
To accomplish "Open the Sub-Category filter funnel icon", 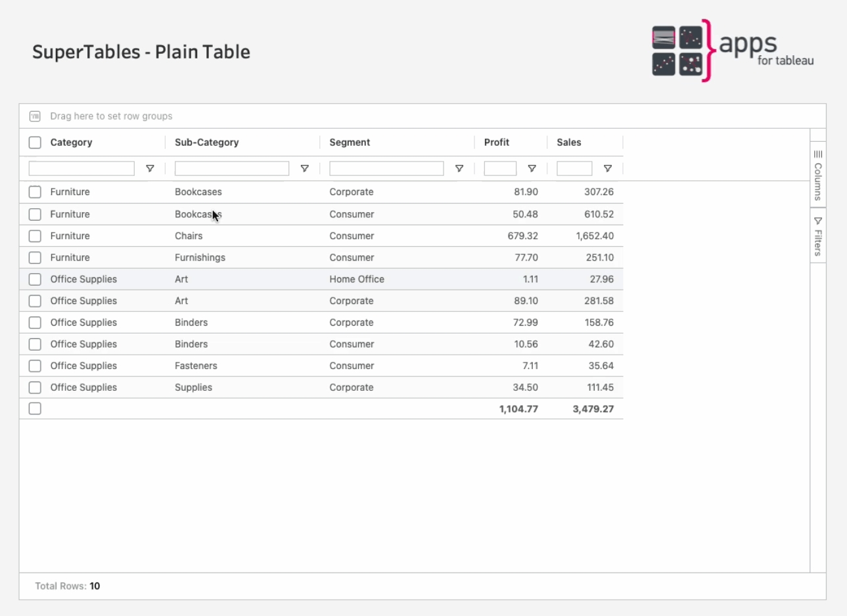I will coord(304,169).
